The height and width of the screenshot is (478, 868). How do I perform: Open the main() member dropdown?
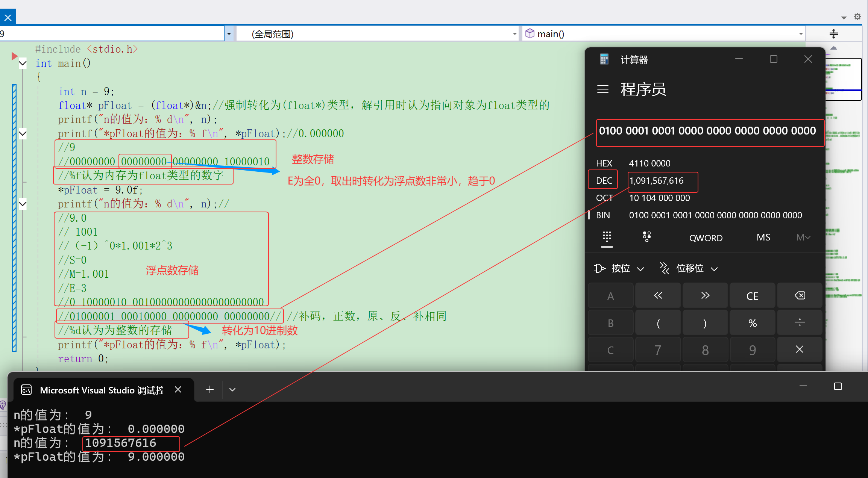801,34
